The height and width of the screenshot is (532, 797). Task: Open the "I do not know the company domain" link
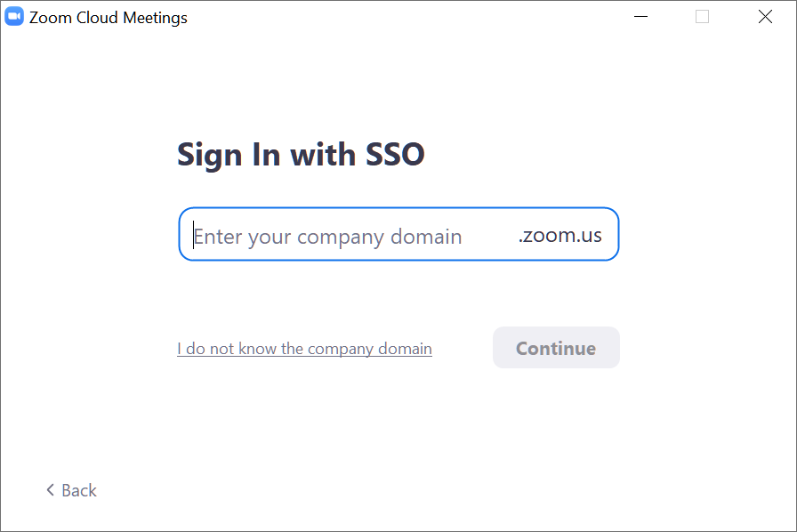[x=304, y=349]
